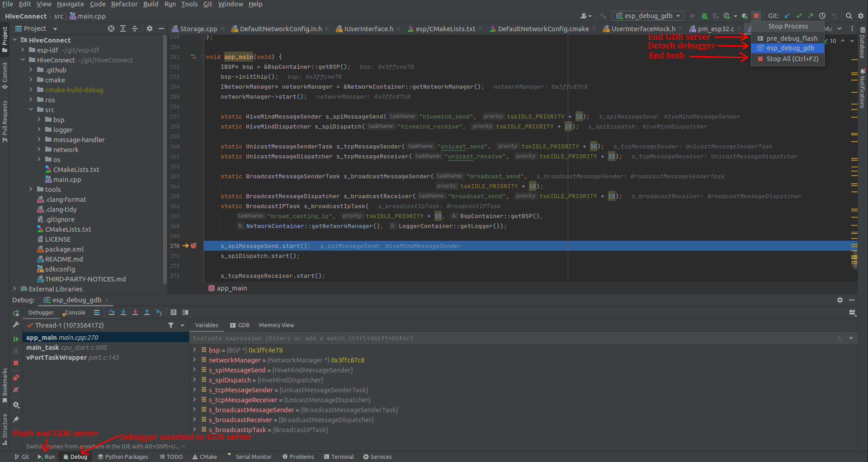This screenshot has height=462, width=868.
Task: Open Git history clock icon
Action: click(822, 16)
